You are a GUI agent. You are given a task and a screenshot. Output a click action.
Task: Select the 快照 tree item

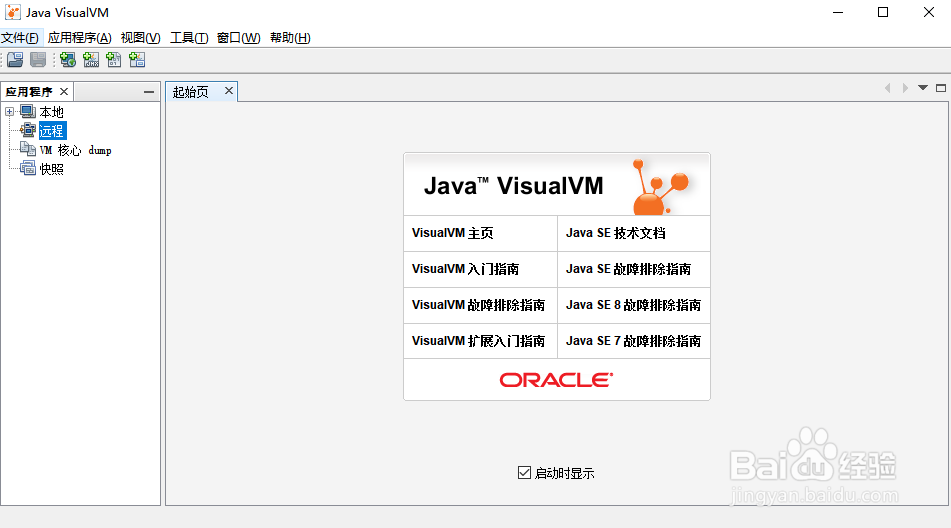point(52,169)
